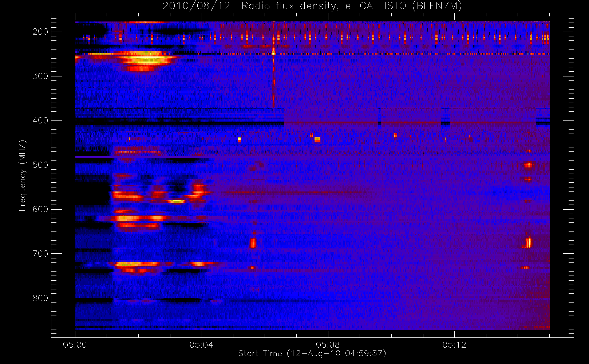
Task: Click the 600 frequency tick label
Action: point(40,209)
